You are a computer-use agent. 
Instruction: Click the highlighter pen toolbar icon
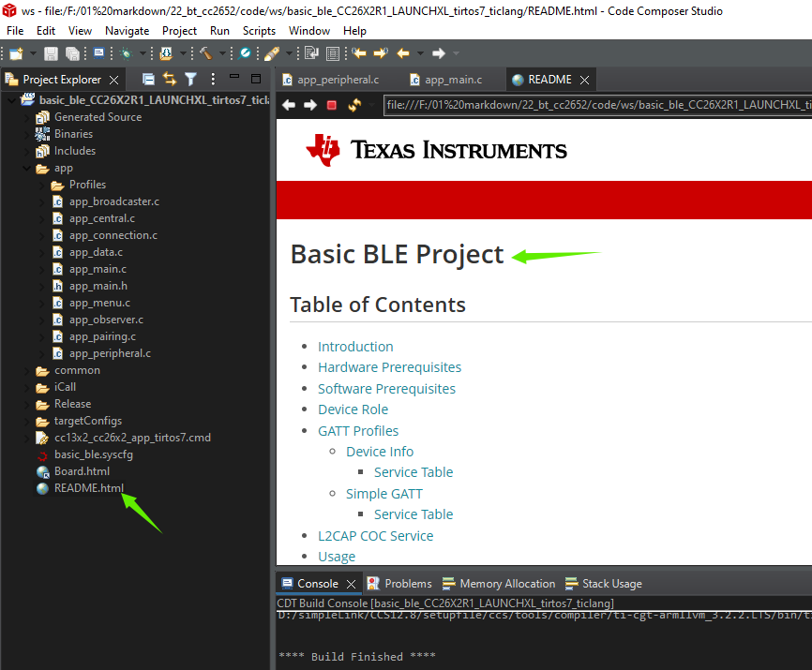[272, 53]
